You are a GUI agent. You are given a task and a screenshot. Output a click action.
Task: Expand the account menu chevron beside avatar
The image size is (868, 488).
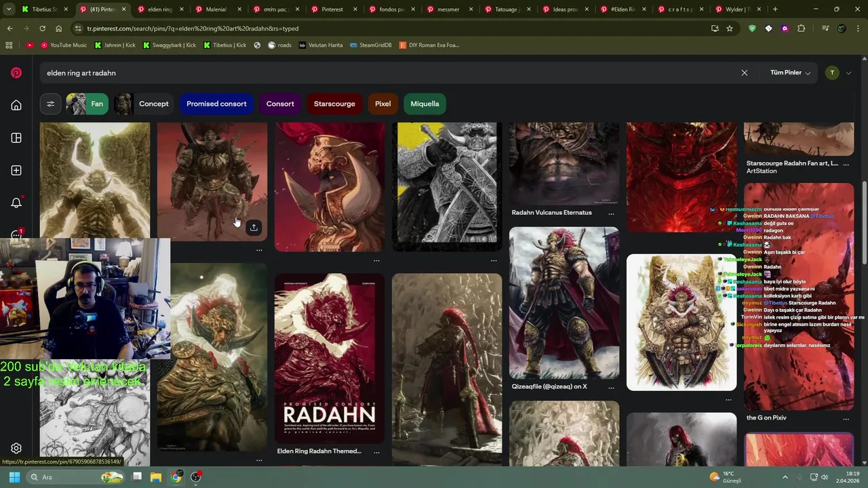point(848,73)
